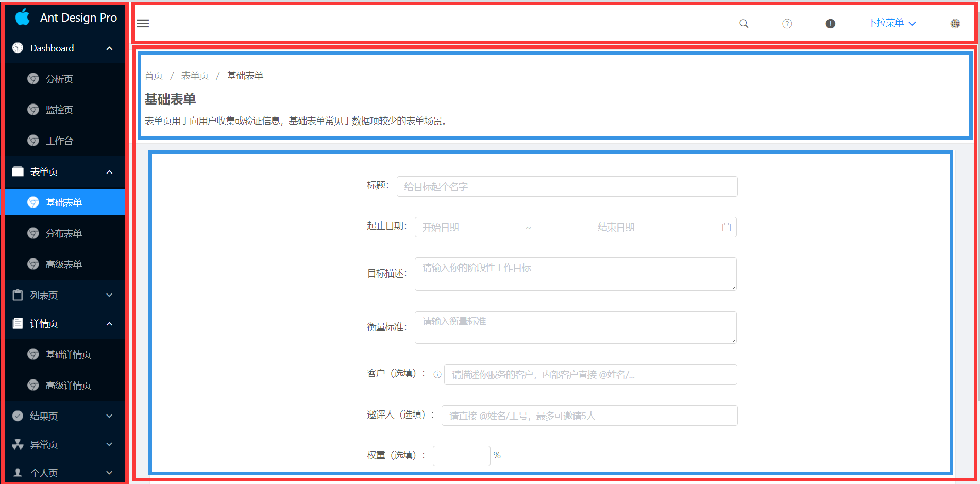Open notifications exclamation circle icon
This screenshot has height=484, width=980.
(x=830, y=23)
